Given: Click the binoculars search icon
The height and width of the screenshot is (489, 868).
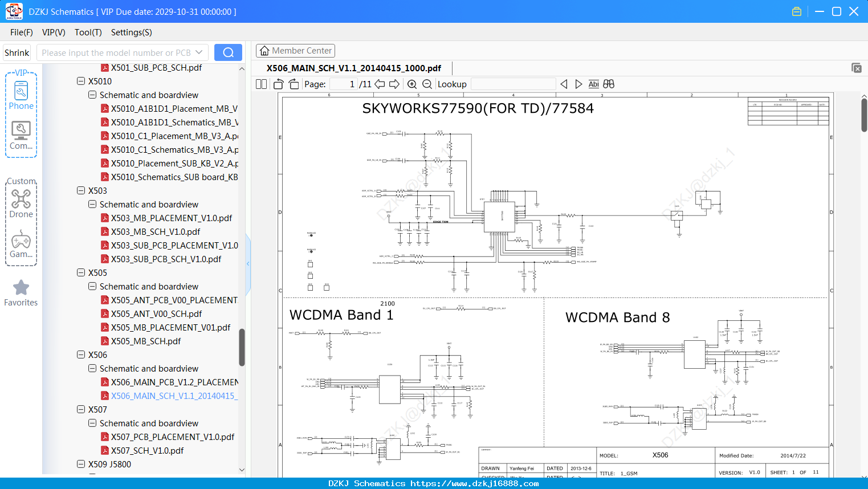Looking at the screenshot, I should [x=609, y=84].
